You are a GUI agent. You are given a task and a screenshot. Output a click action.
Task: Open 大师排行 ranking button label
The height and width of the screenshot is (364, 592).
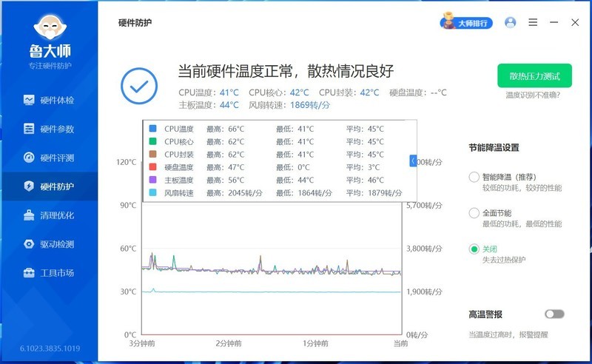pyautogui.click(x=473, y=24)
